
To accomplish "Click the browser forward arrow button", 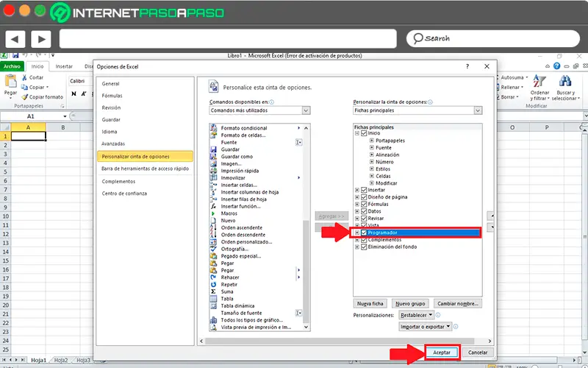I will 41,39.
